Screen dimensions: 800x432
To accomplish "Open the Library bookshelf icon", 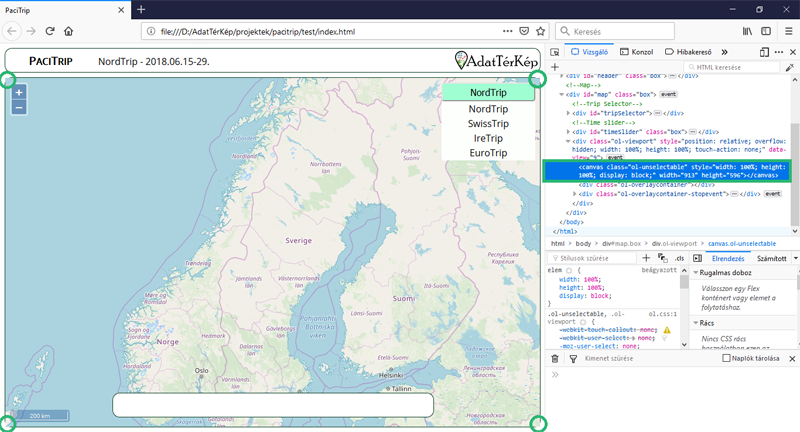I will 747,31.
